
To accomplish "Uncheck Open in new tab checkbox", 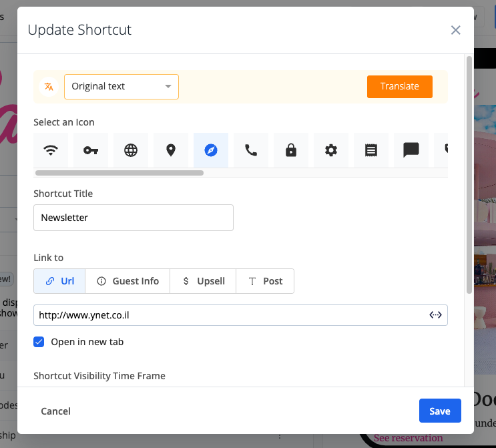I will (39, 342).
